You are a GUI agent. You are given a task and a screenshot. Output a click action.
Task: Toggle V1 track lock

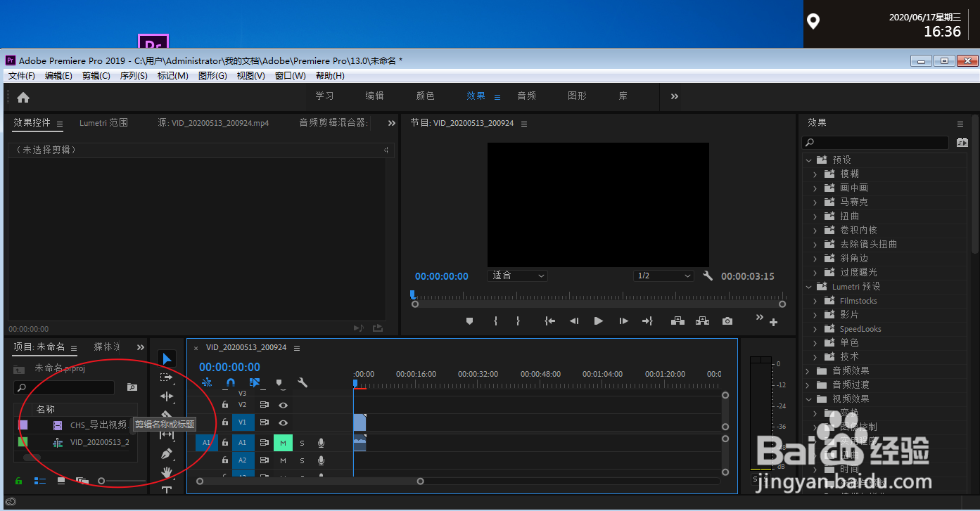pos(225,422)
